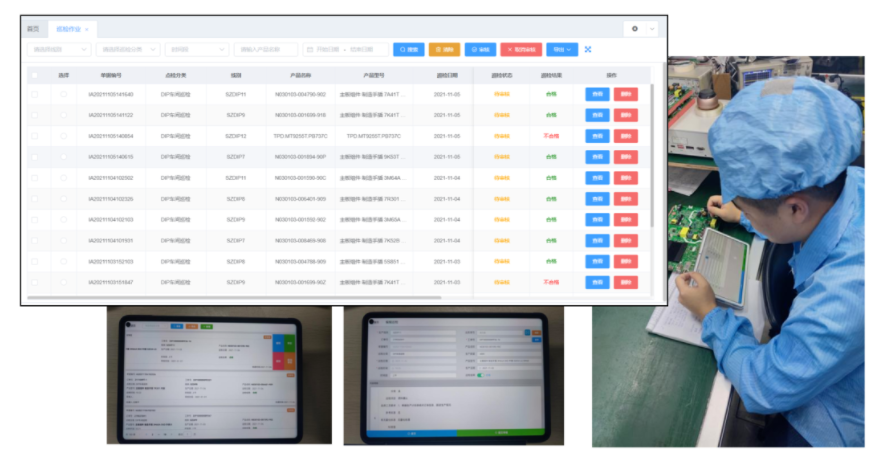878x457 pixels.
Task: Switch to the 首页 home tab
Action: point(33,30)
